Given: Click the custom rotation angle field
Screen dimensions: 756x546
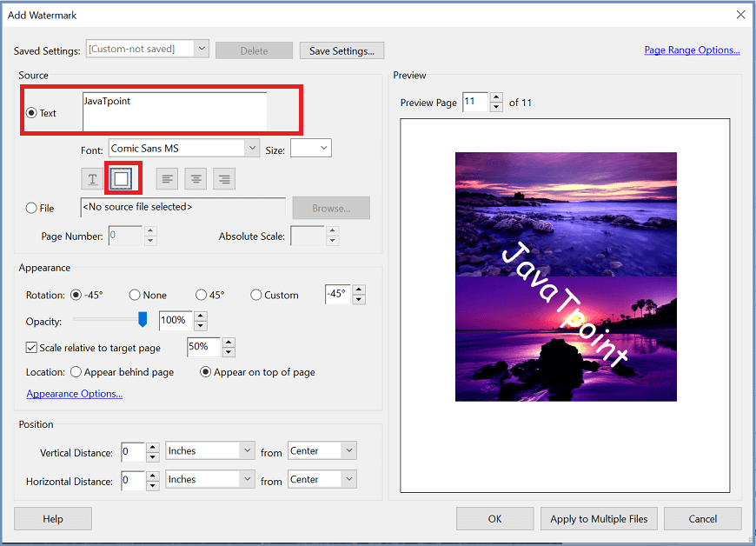Looking at the screenshot, I should click(x=337, y=294).
